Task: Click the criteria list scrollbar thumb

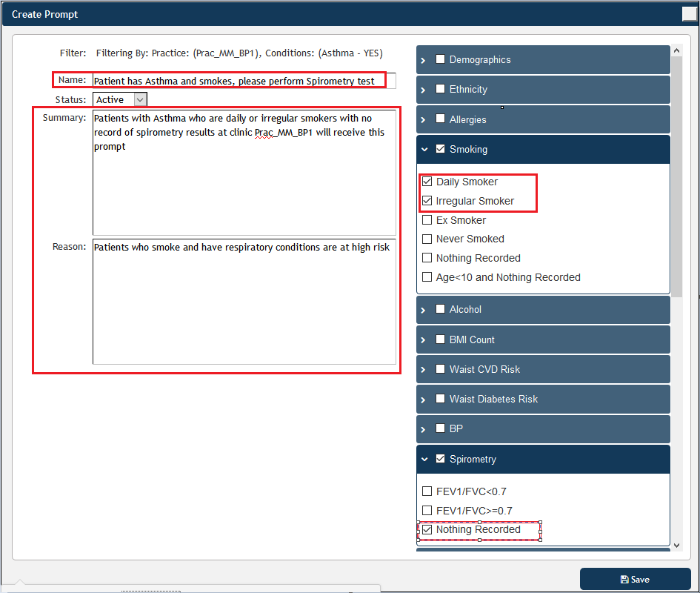Action: tap(677, 176)
